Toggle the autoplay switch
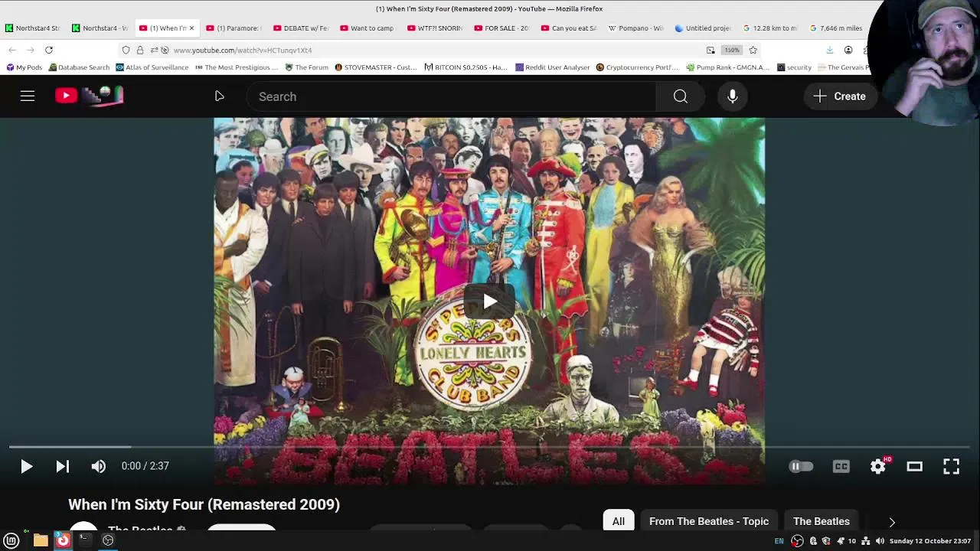The image size is (980, 551). pos(801,466)
